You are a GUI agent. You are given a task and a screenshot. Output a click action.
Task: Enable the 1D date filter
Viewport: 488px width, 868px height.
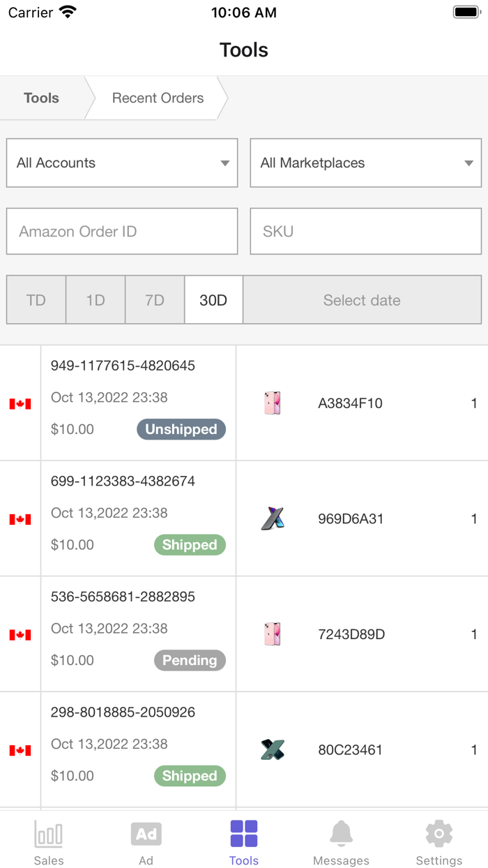click(95, 300)
